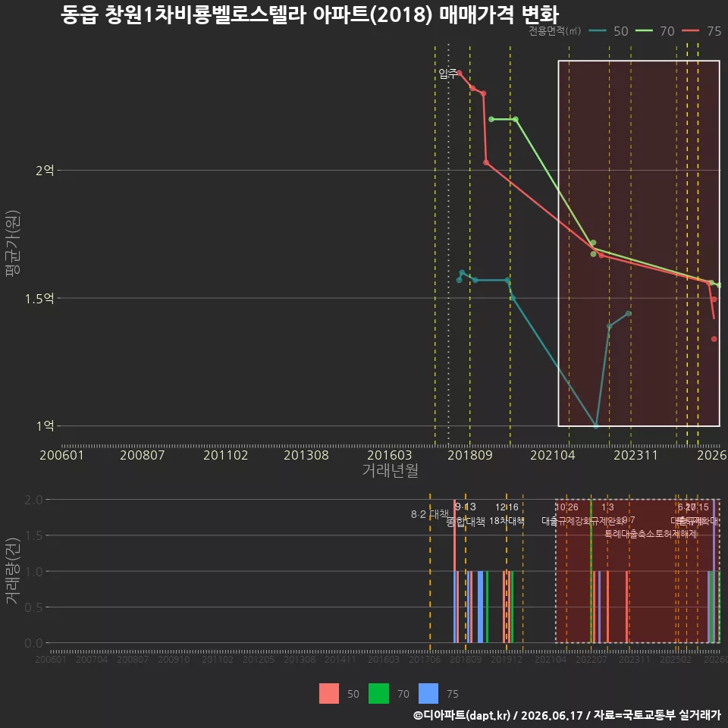Click the green 70 swatch in bottom legend
The height and width of the screenshot is (728, 728).
[x=378, y=694]
